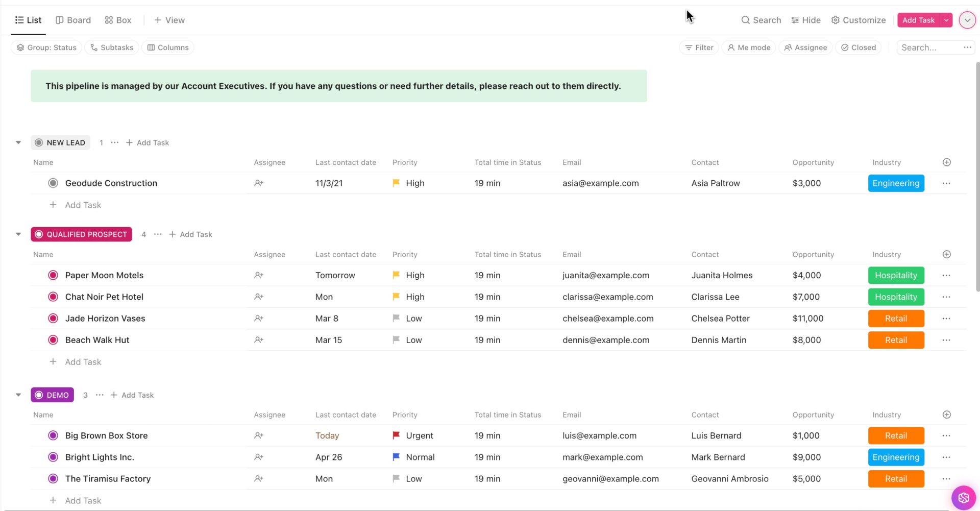Switch to the Board view tab
Image resolution: width=980 pixels, height=511 pixels.
click(x=73, y=20)
